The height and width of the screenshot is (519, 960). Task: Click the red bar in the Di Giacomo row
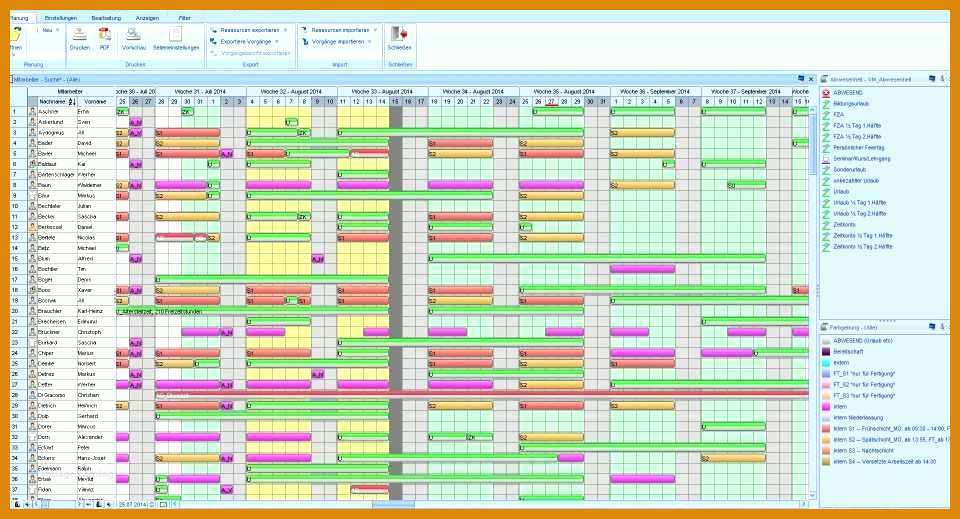pos(482,394)
